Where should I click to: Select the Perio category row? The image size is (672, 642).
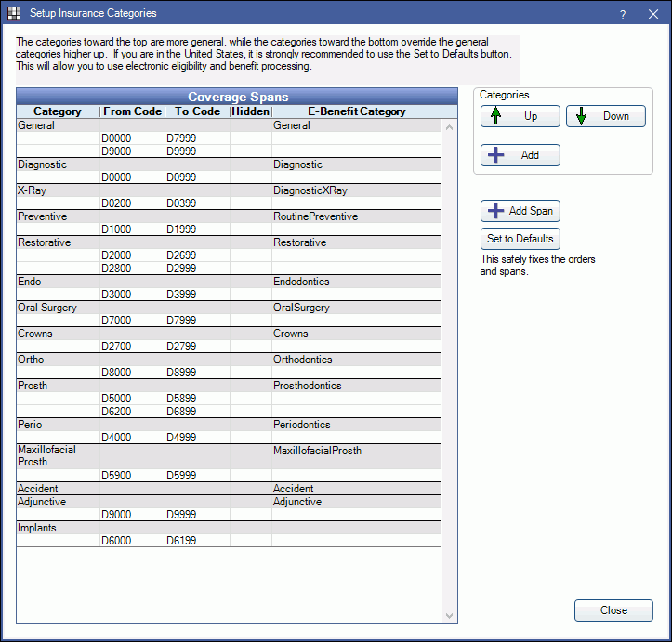pos(229,425)
